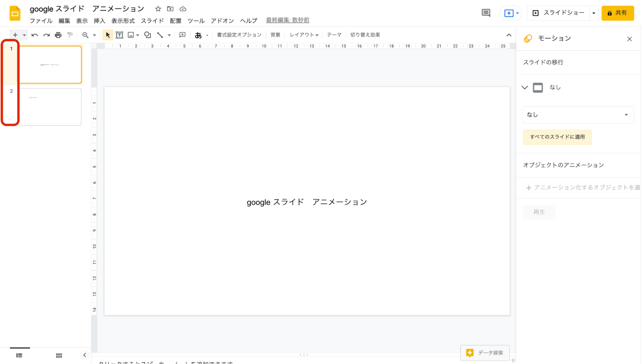
Task: Open the comment history icon
Action: click(486, 13)
